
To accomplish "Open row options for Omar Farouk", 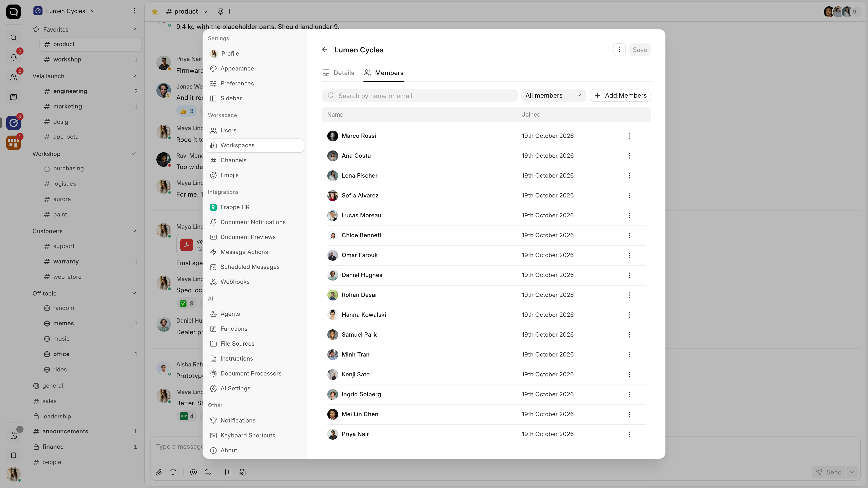I will (629, 255).
